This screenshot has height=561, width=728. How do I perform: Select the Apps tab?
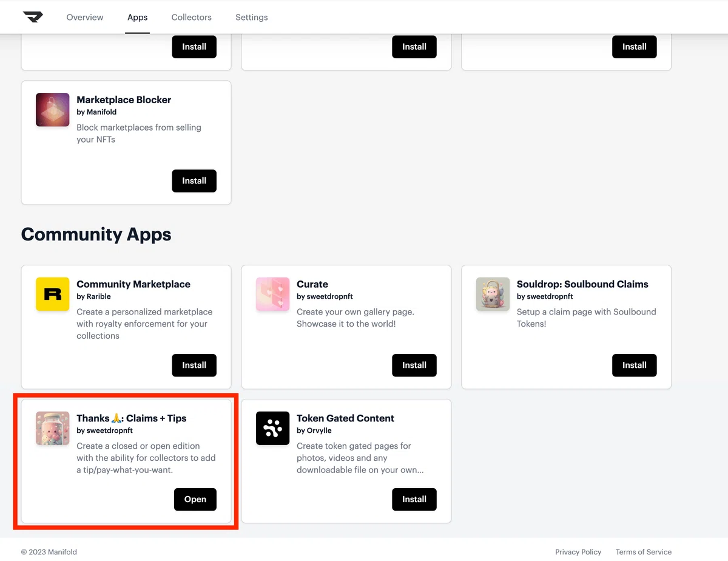point(137,17)
